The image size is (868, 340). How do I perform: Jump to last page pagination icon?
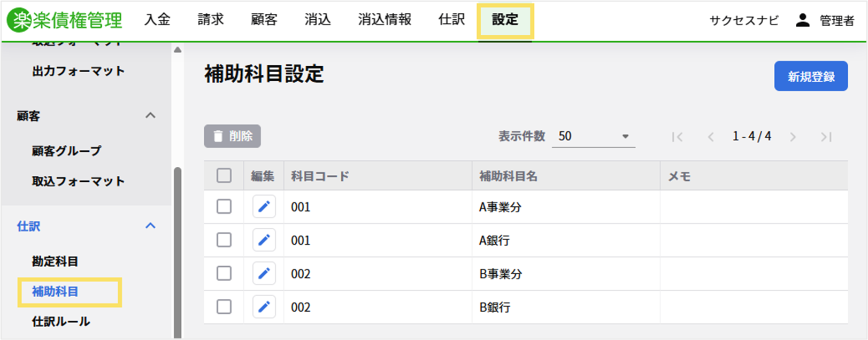(826, 137)
